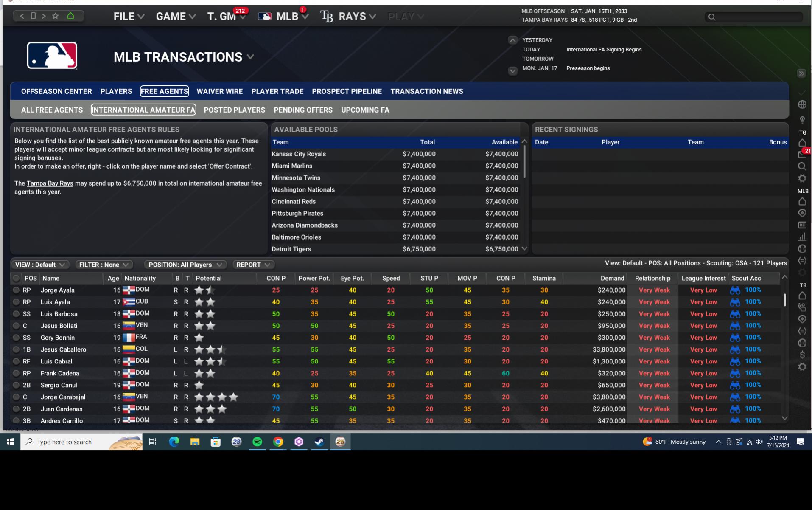812x510 pixels.
Task: Open the VIEW : Default dropdown
Action: coord(40,265)
